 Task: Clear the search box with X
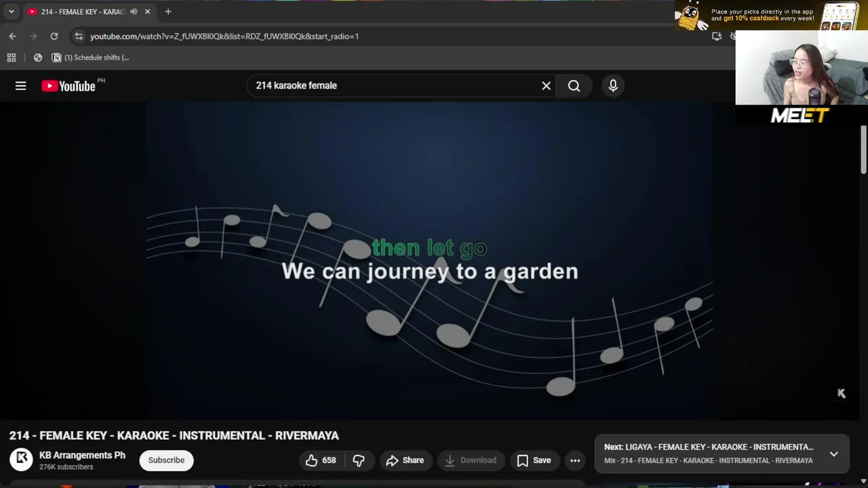click(546, 85)
